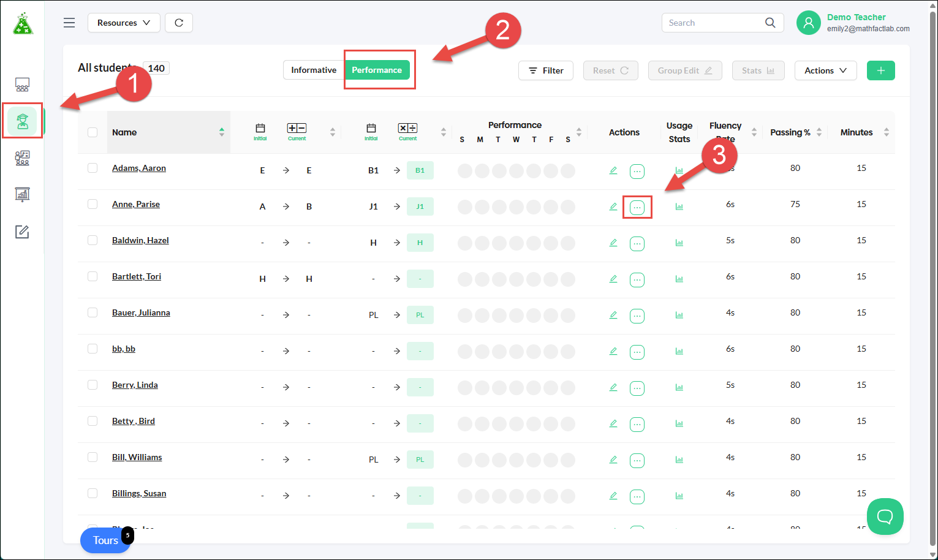Click Anne, Parise current level J1 badge

[x=420, y=206]
